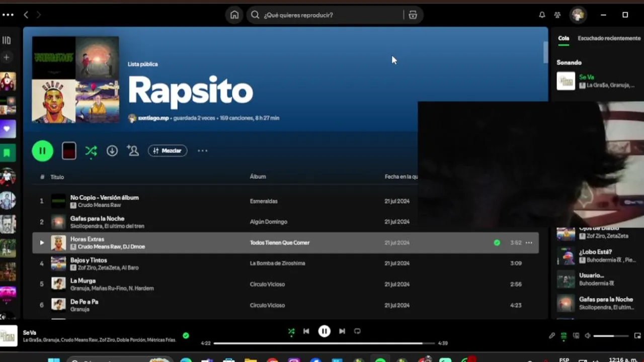Image resolution: width=644 pixels, height=362 pixels.
Task: Switch to the Cola tab
Action: 563,38
